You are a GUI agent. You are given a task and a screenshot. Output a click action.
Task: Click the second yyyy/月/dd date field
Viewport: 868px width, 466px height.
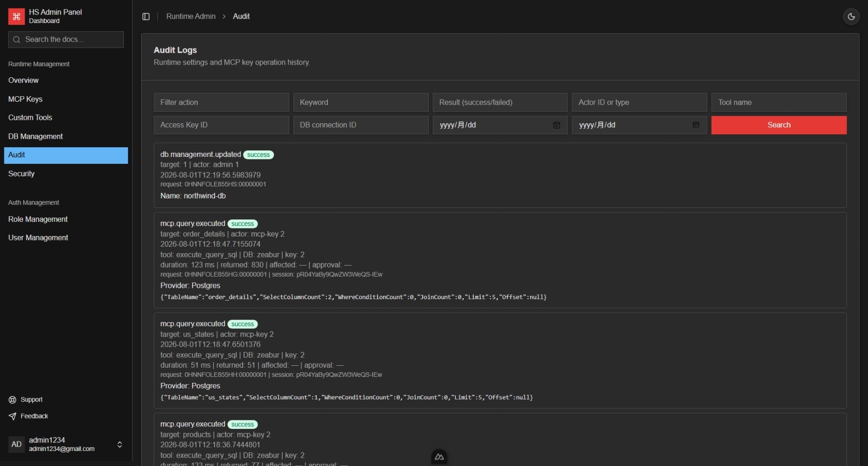639,125
